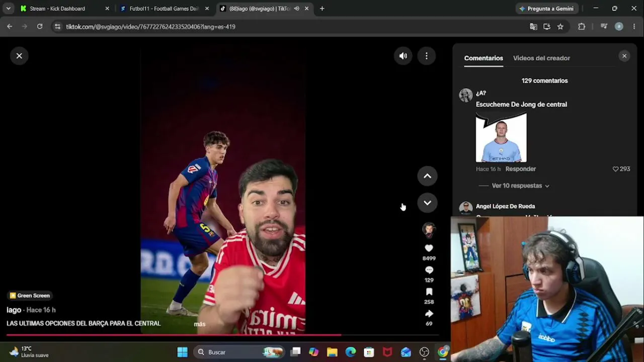This screenshot has height=362, width=644.
Task: Switch to Chrome on the taskbar
Action: point(443,352)
